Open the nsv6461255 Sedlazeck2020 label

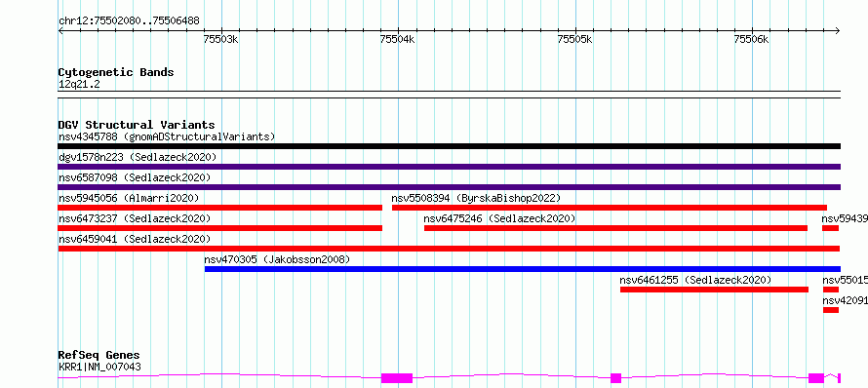point(695,280)
